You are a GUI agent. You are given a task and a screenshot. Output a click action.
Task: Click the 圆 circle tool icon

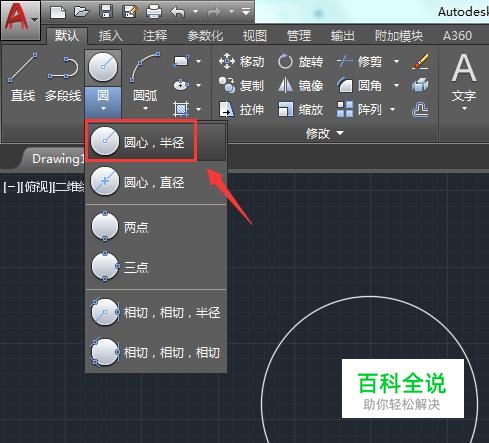pos(103,67)
